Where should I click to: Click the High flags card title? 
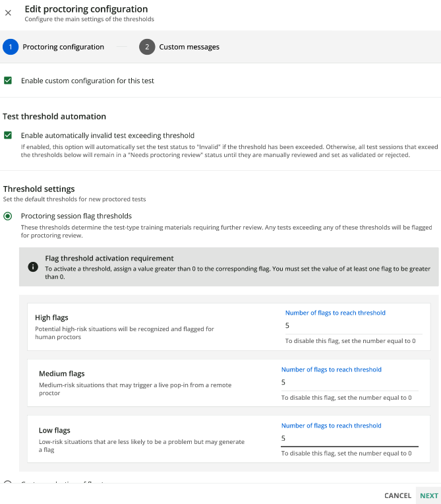51,317
